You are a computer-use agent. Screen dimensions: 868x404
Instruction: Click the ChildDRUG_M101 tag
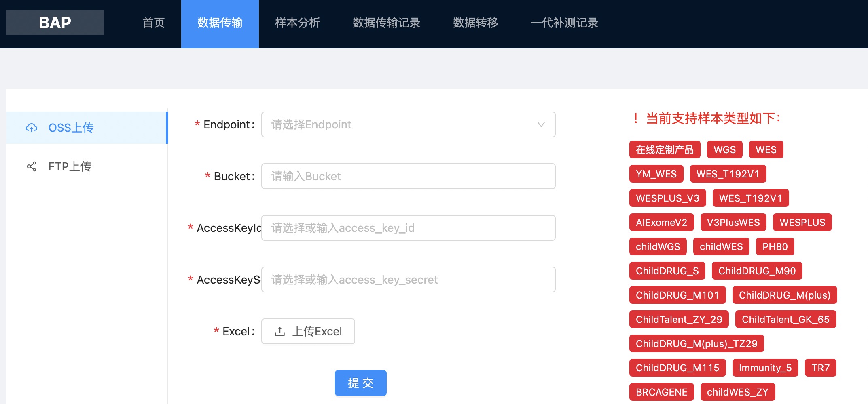677,295
